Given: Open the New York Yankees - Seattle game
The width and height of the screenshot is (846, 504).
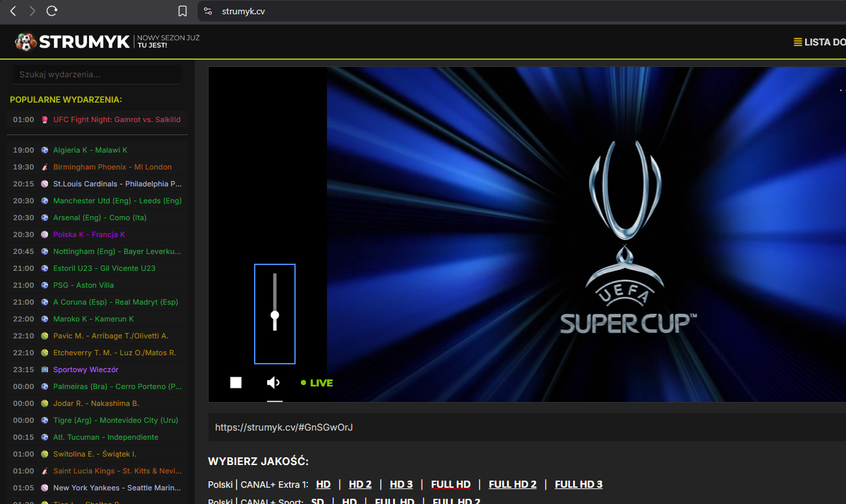Looking at the screenshot, I should coord(97,488).
